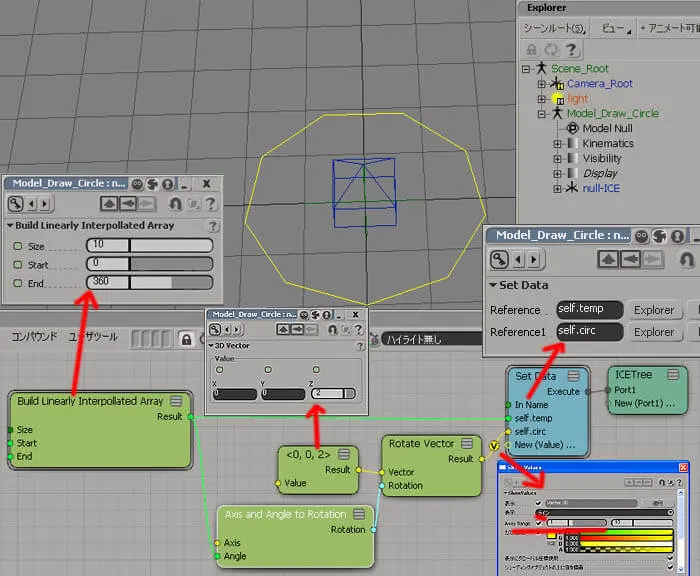Image resolution: width=700 pixels, height=576 pixels.
Task: Toggle the Size animation checkbox
Action: coord(18,246)
